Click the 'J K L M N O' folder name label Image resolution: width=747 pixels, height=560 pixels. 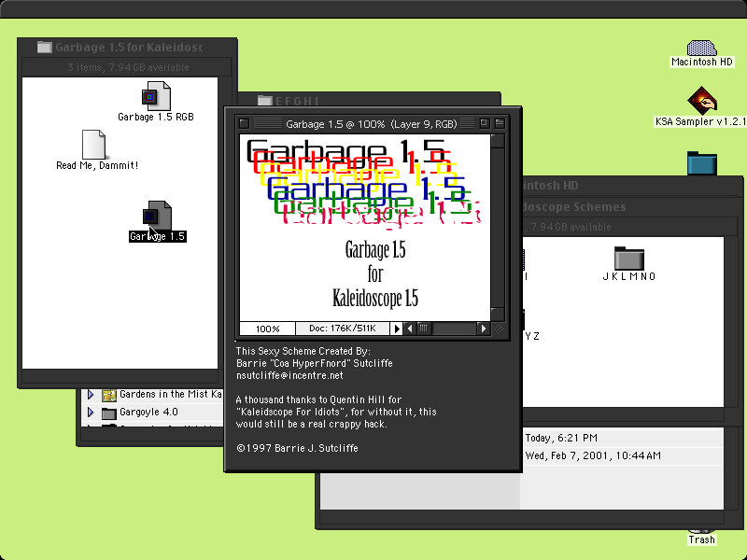[629, 276]
